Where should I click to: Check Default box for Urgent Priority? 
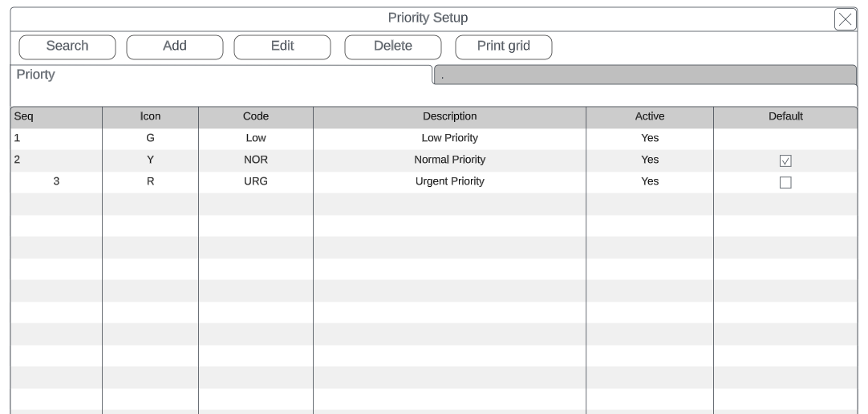point(785,182)
